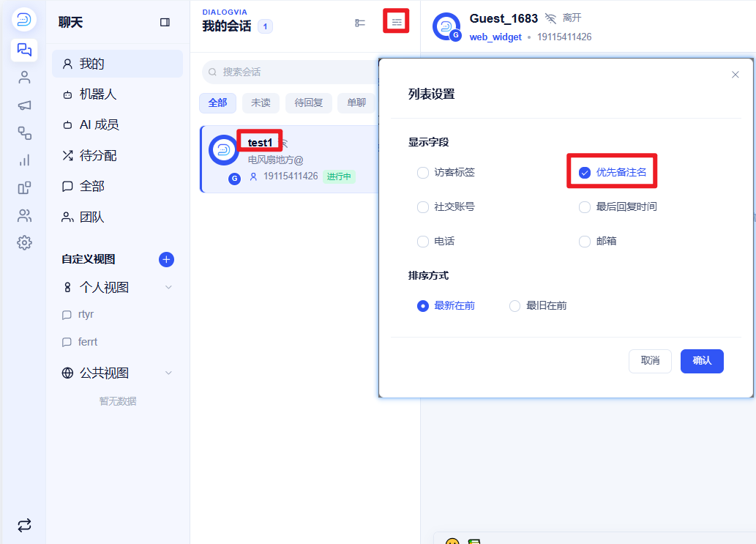Open the test1 conversation card
This screenshot has width=756, height=544.
click(291, 159)
